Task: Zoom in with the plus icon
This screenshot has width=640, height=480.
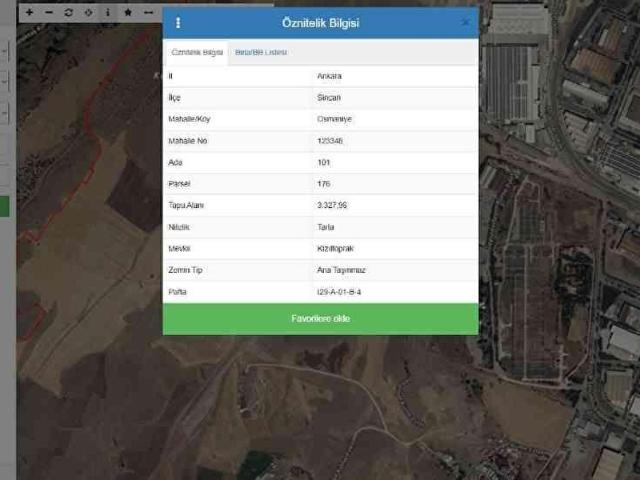Action: (x=29, y=12)
